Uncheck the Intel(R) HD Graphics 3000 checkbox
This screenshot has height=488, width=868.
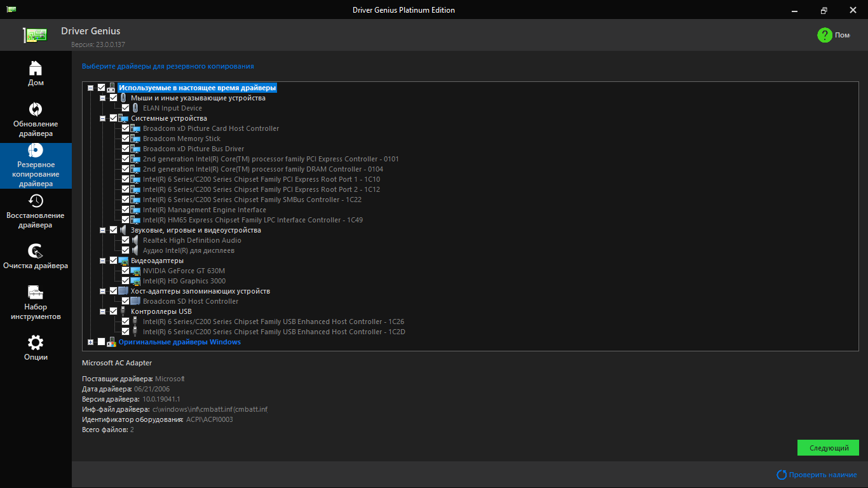tap(125, 281)
